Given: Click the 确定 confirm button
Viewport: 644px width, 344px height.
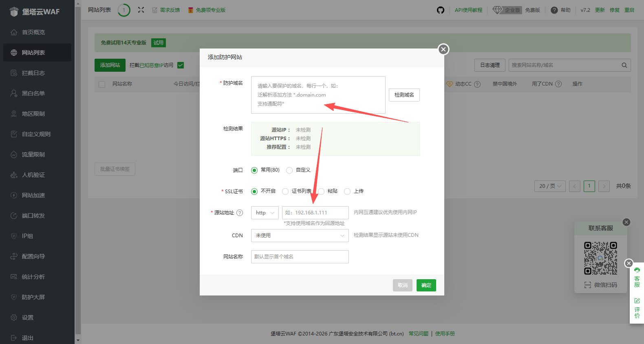Looking at the screenshot, I should coord(426,285).
